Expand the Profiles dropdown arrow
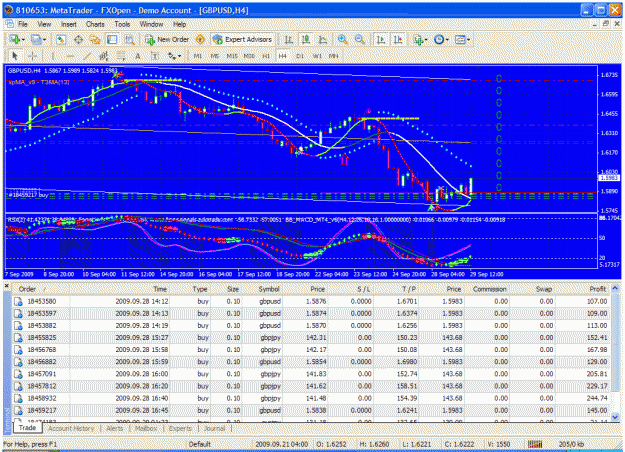625x452 pixels. 44,40
